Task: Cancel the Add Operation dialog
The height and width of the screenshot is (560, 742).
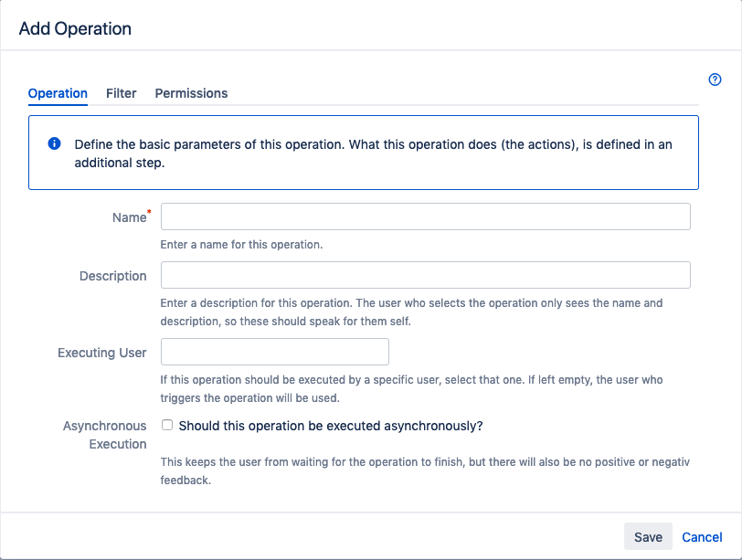Action: pyautogui.click(x=702, y=537)
